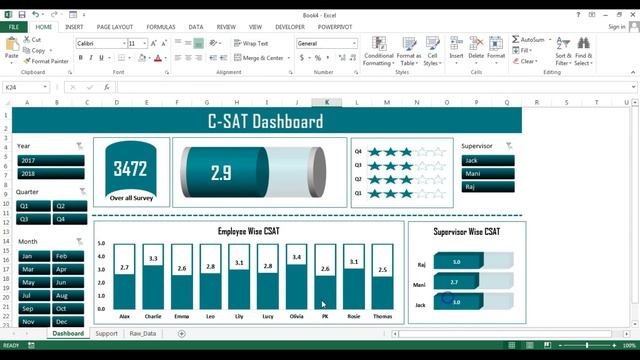Collapse the ribbon with chevron
This screenshot has height=360, width=640.
coord(633,72)
